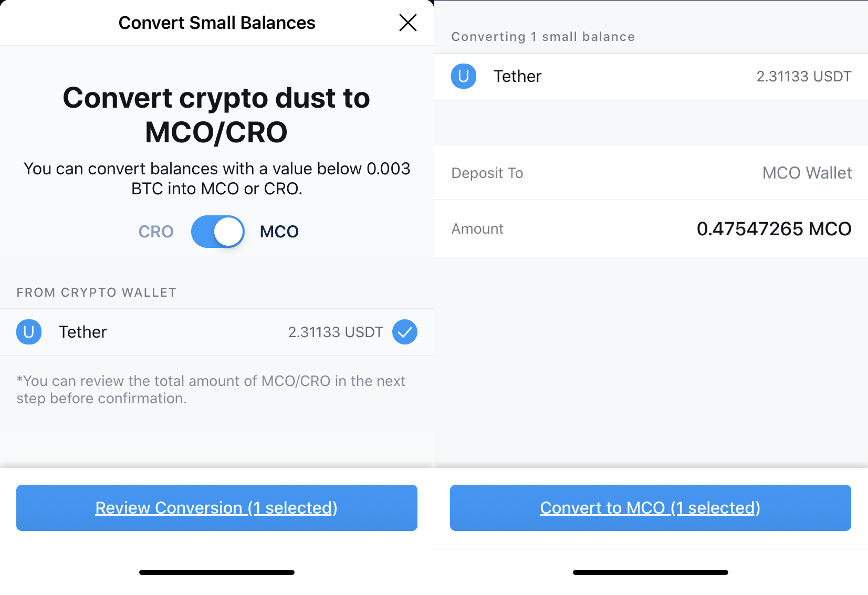Select the Tether row in crypto wallet
Image resolution: width=868 pixels, height=595 pixels.
(x=217, y=332)
